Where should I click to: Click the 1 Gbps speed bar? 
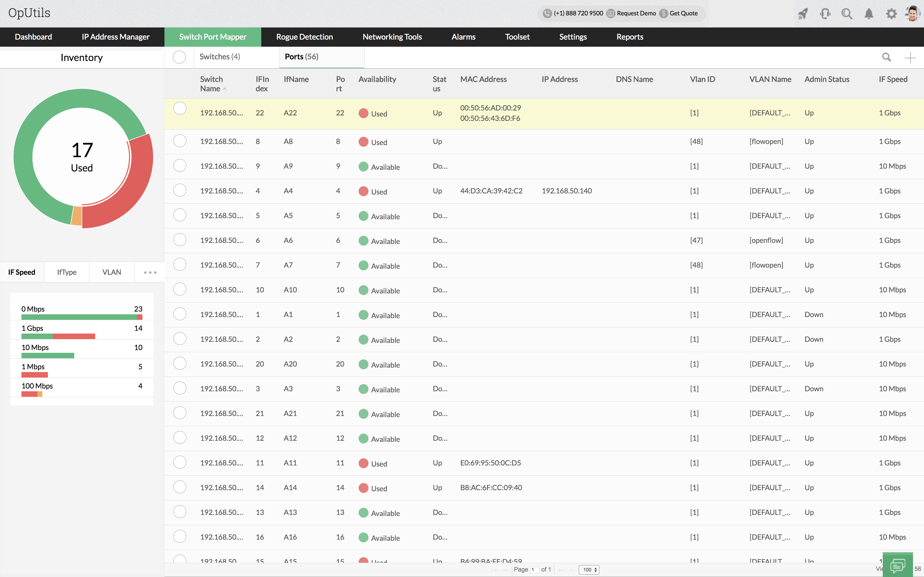tap(58, 336)
